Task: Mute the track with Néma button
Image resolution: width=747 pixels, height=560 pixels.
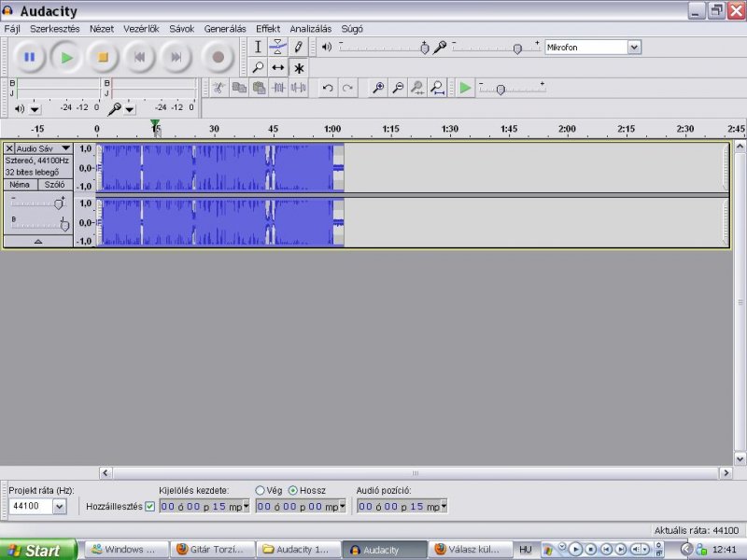Action: (20, 184)
